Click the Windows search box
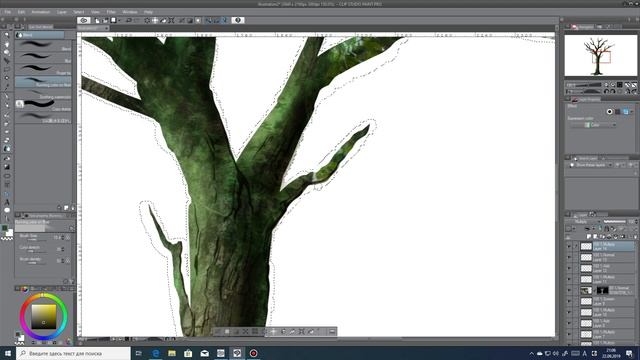The image size is (640, 360). (73, 353)
